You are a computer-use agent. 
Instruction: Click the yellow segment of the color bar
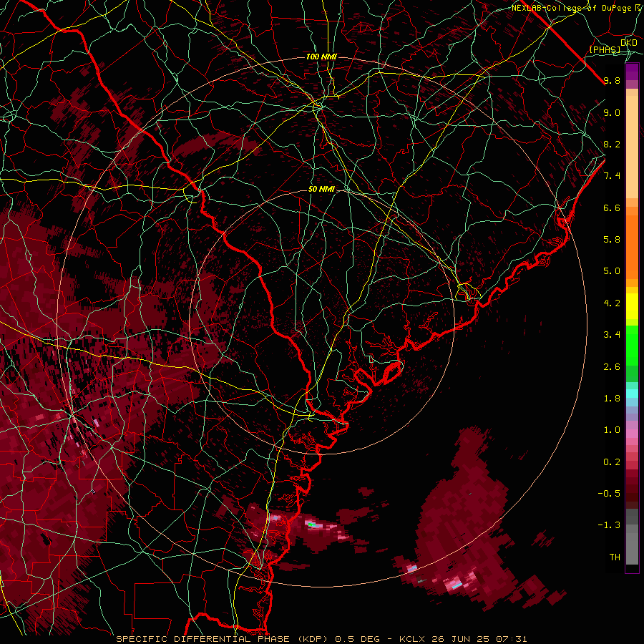tap(632, 306)
